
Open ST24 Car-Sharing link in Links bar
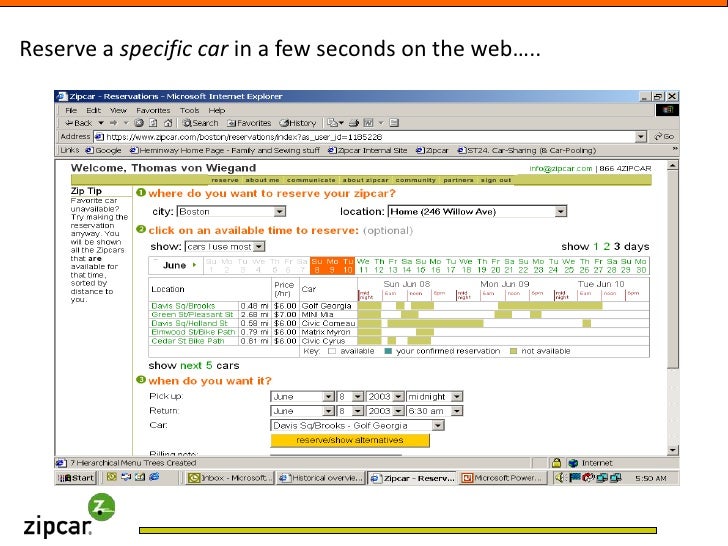[x=526, y=150]
